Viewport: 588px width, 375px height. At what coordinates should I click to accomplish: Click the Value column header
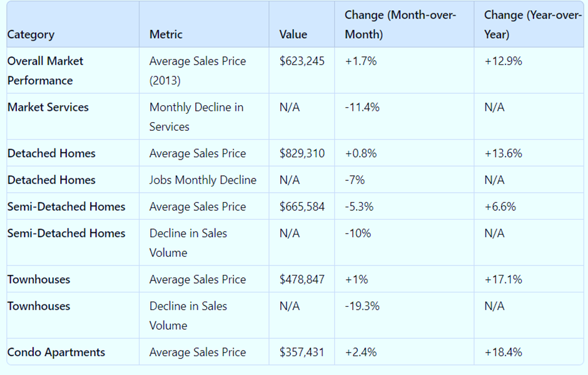(293, 34)
